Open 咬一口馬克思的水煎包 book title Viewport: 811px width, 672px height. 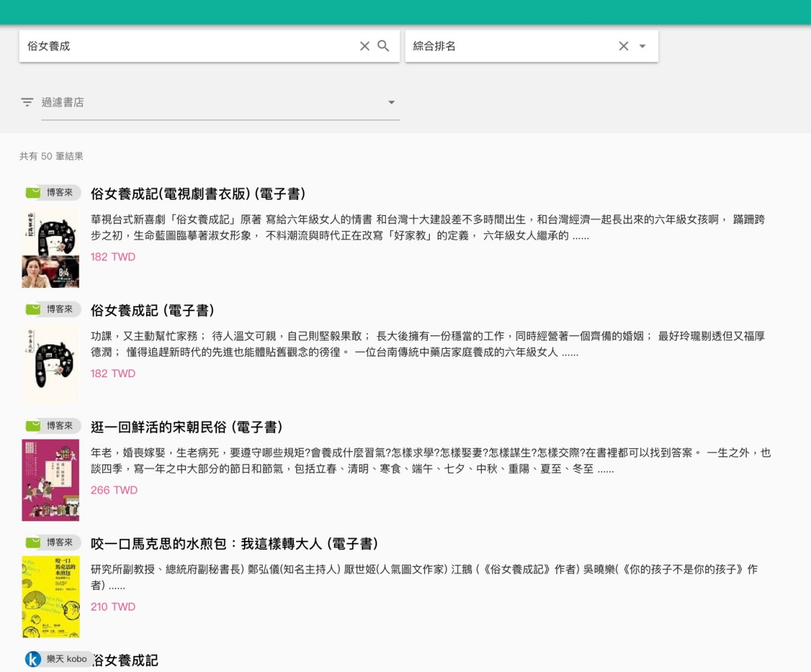click(x=234, y=544)
